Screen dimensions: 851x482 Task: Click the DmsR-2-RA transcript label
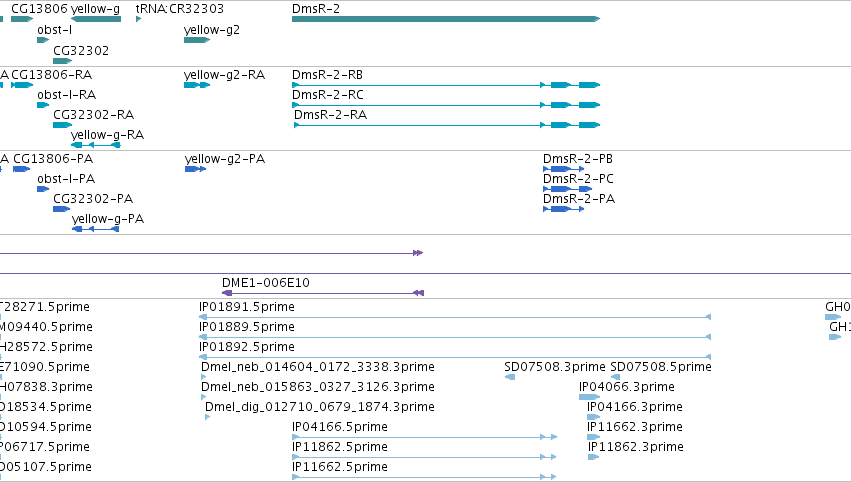(331, 115)
